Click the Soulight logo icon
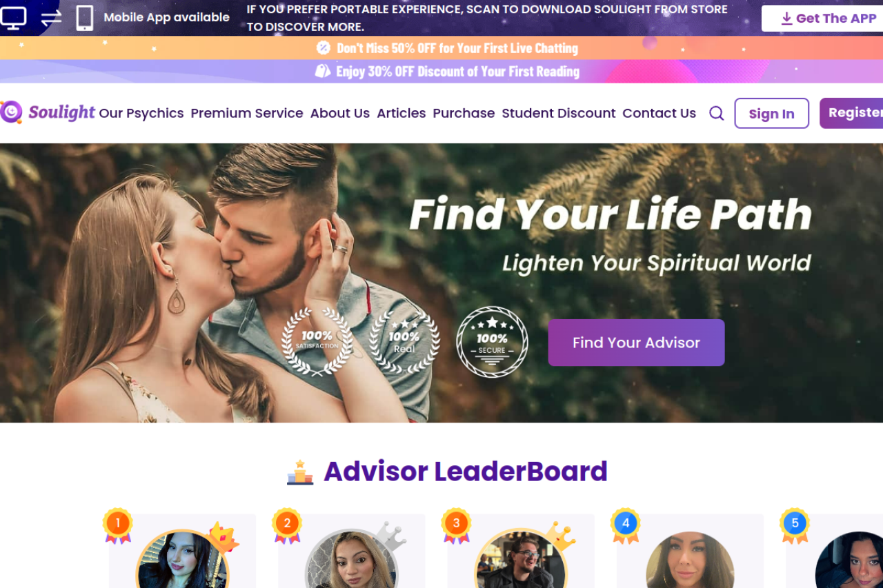The height and width of the screenshot is (588, 883). (x=12, y=112)
